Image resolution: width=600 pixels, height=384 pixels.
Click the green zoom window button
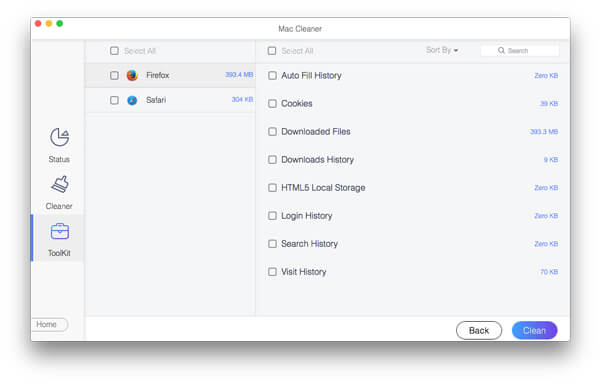(x=60, y=24)
